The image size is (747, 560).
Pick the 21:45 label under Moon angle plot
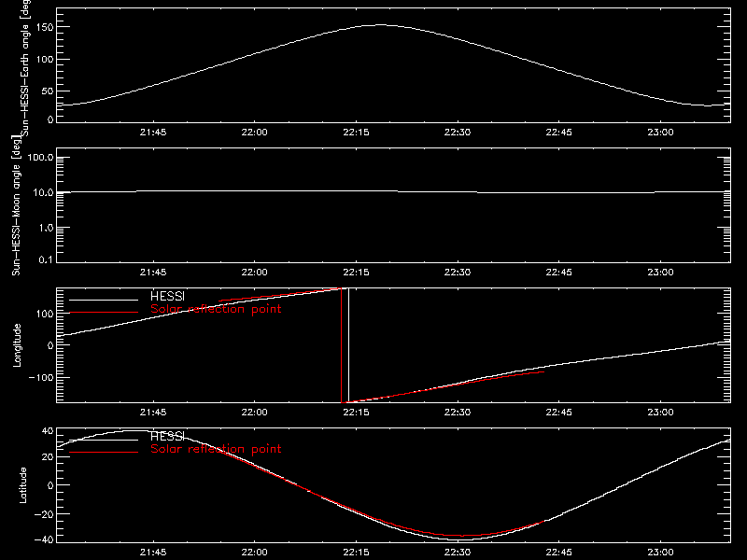(x=153, y=273)
